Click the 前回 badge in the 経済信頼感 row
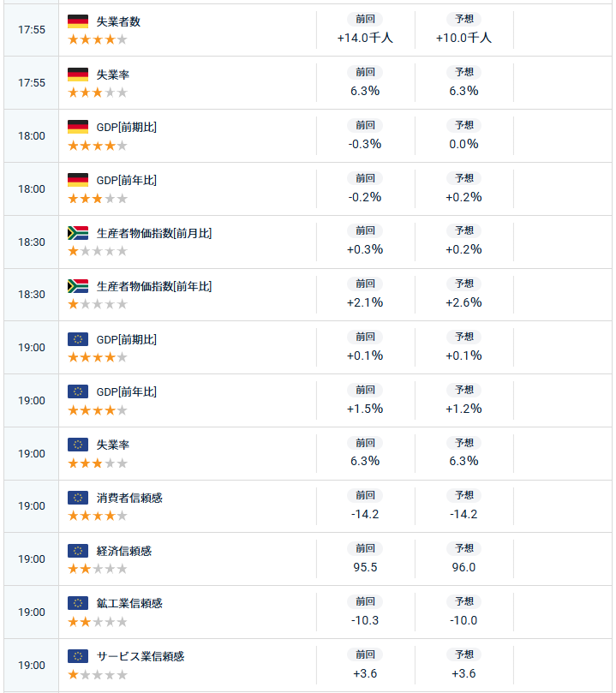Screen dimensions: 616x693 pyautogui.click(x=365, y=548)
